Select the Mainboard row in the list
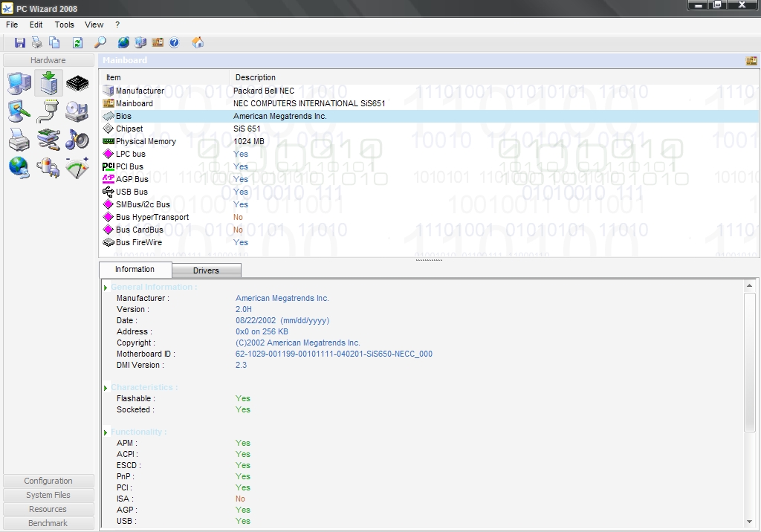The height and width of the screenshot is (532, 761). [430, 103]
